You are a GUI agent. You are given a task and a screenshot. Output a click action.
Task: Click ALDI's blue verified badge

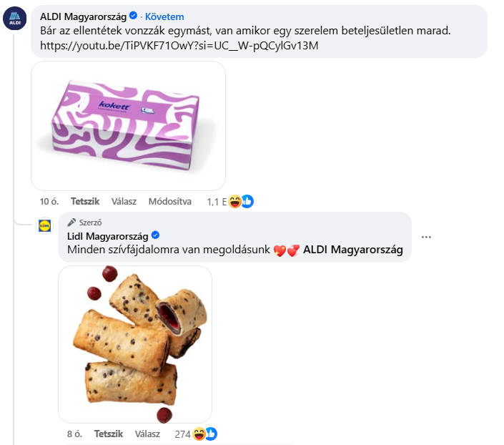(133, 16)
